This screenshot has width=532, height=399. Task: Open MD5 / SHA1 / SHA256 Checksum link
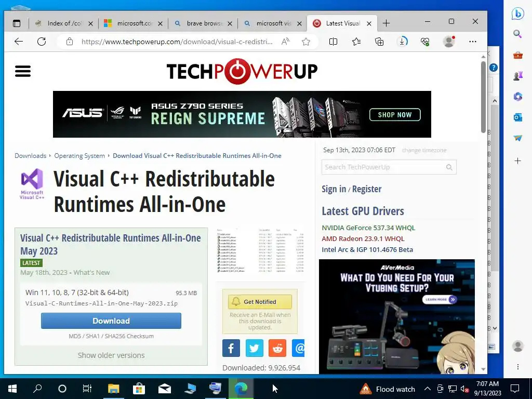click(111, 336)
